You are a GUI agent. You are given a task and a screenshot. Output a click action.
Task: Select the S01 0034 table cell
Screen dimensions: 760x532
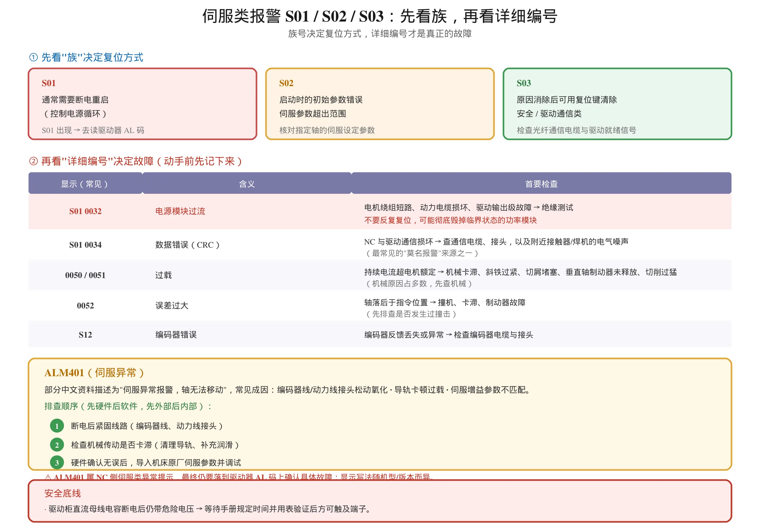tap(85, 245)
